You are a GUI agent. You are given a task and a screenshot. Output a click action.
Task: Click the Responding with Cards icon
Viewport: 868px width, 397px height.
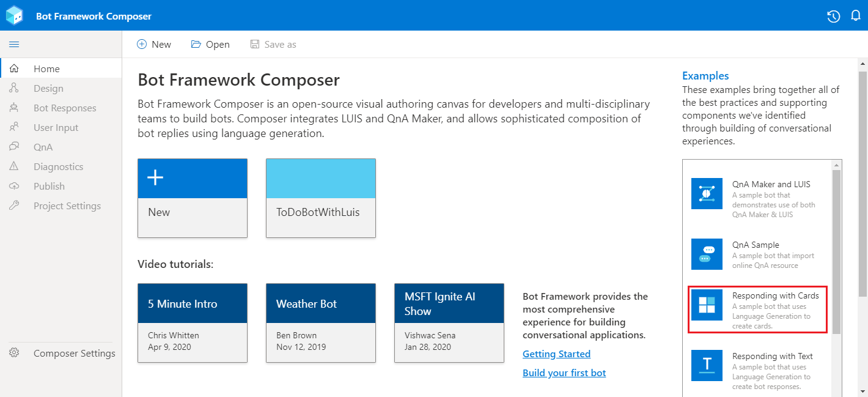tap(707, 305)
